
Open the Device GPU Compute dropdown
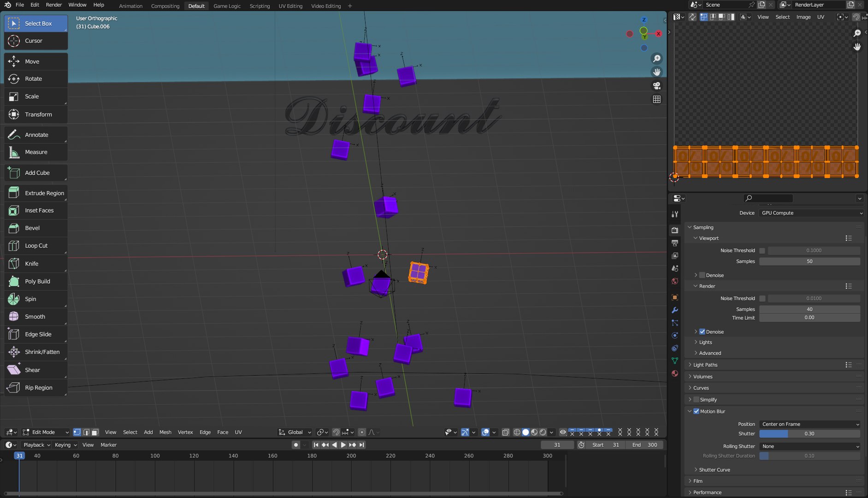pos(811,213)
